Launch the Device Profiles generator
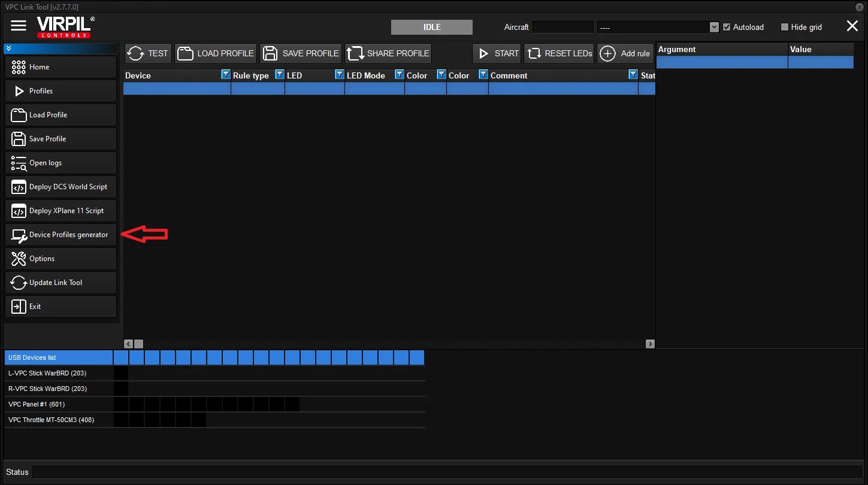Viewport: 868px width, 485px height. coord(61,235)
